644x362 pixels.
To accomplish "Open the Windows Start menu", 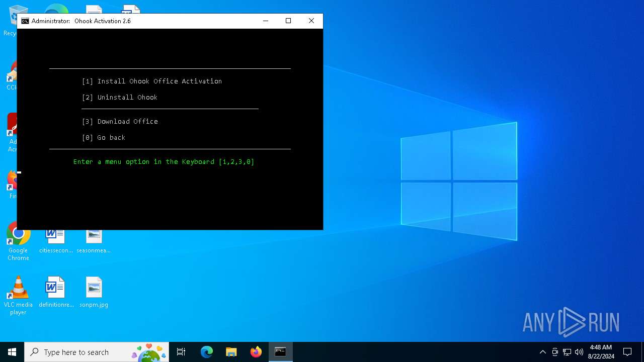I will coord(12,352).
